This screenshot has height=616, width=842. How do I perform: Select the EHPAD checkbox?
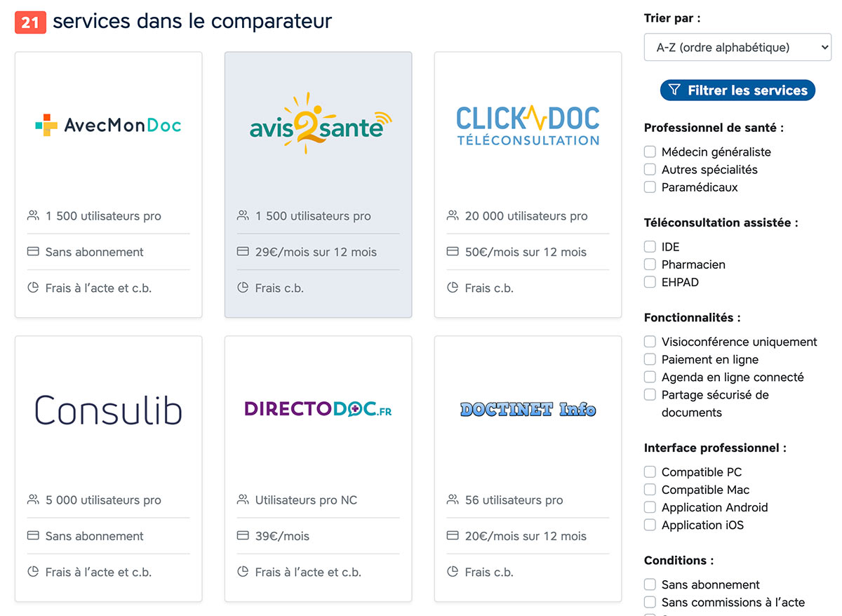tap(650, 282)
